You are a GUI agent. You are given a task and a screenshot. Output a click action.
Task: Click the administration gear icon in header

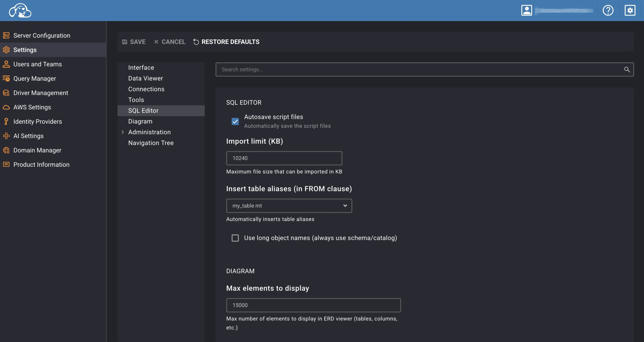click(630, 11)
